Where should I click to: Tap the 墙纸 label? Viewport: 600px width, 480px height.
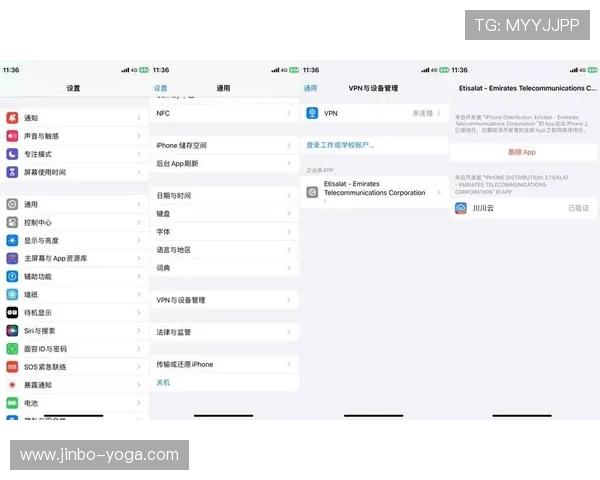31,294
